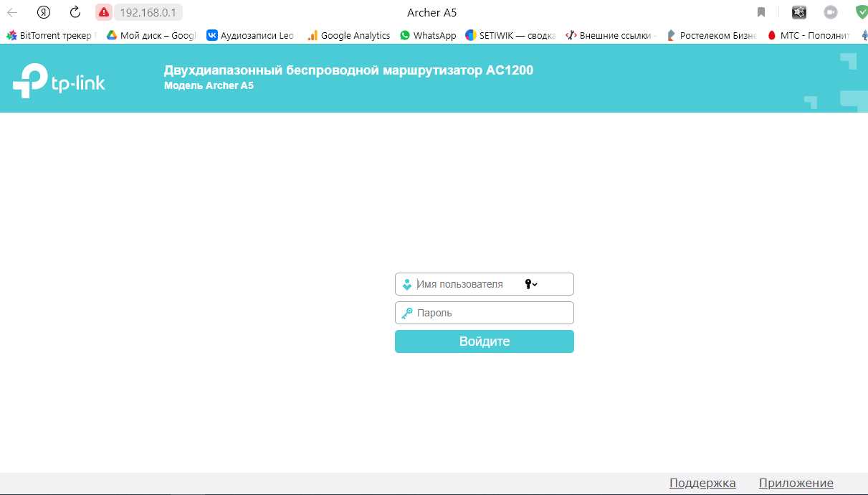Click the tp-link logo

point(59,80)
